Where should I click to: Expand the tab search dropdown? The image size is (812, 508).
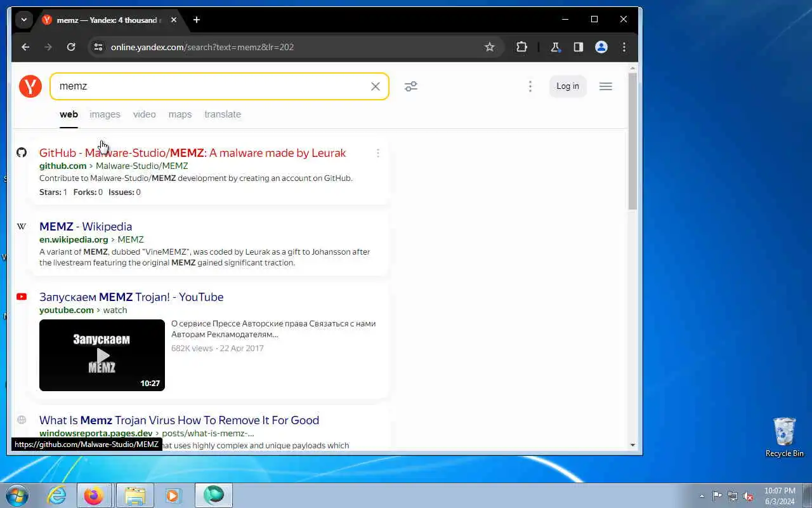(23, 20)
